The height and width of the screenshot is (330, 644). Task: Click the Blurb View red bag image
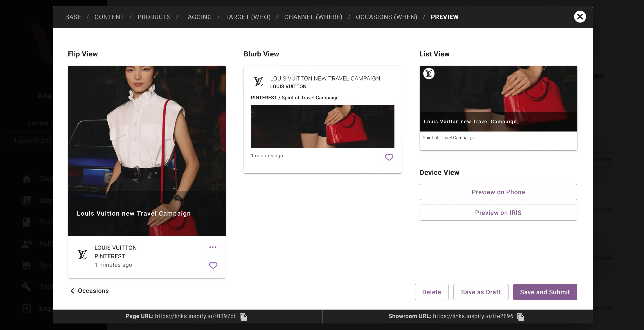322,126
